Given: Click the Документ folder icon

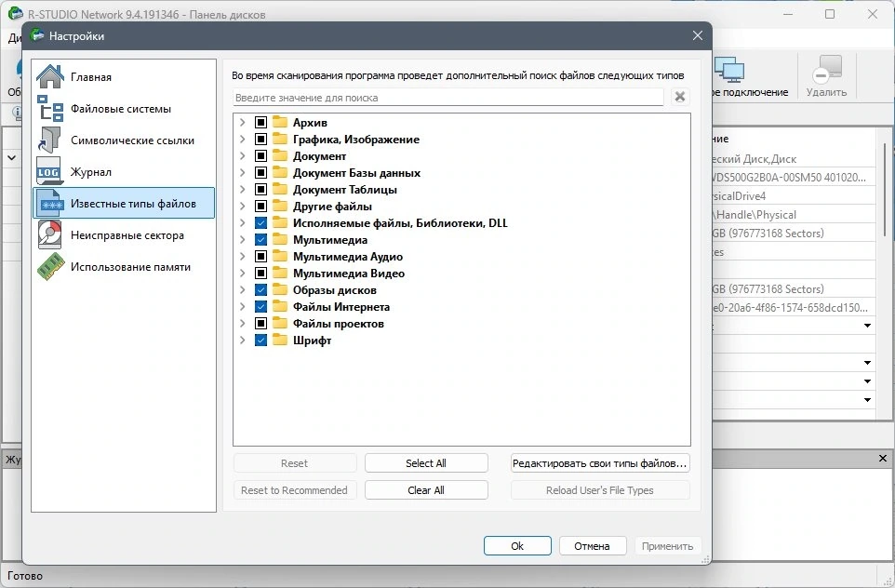Looking at the screenshot, I should point(280,156).
